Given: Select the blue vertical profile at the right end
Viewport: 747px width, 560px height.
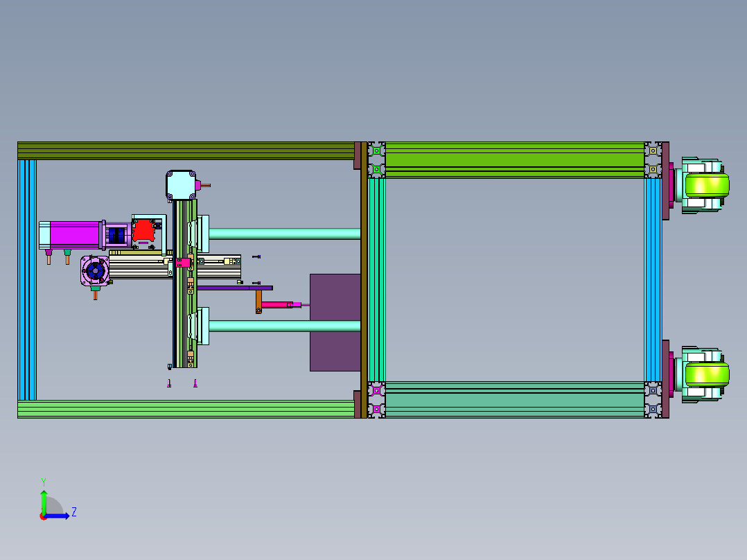Looking at the screenshot, I should click(x=653, y=280).
